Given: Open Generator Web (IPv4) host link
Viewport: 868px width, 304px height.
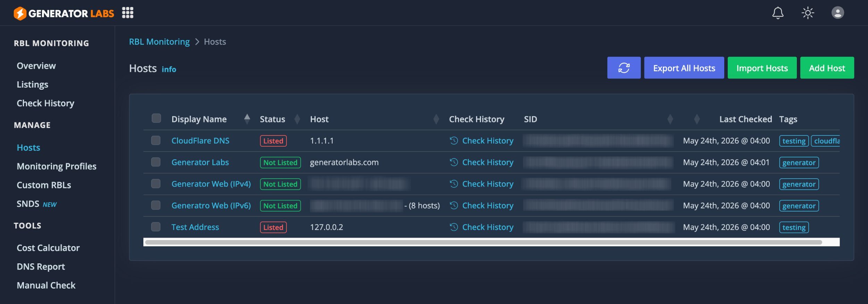Looking at the screenshot, I should (211, 184).
